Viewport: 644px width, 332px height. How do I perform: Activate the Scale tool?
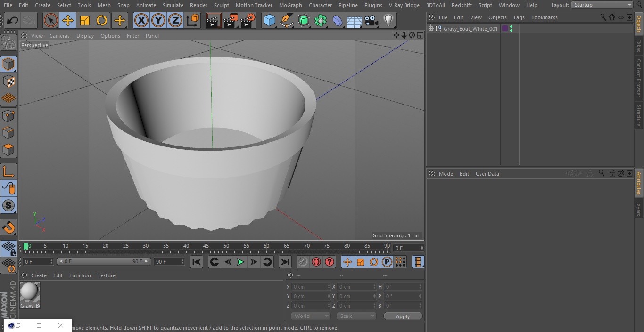coord(85,20)
